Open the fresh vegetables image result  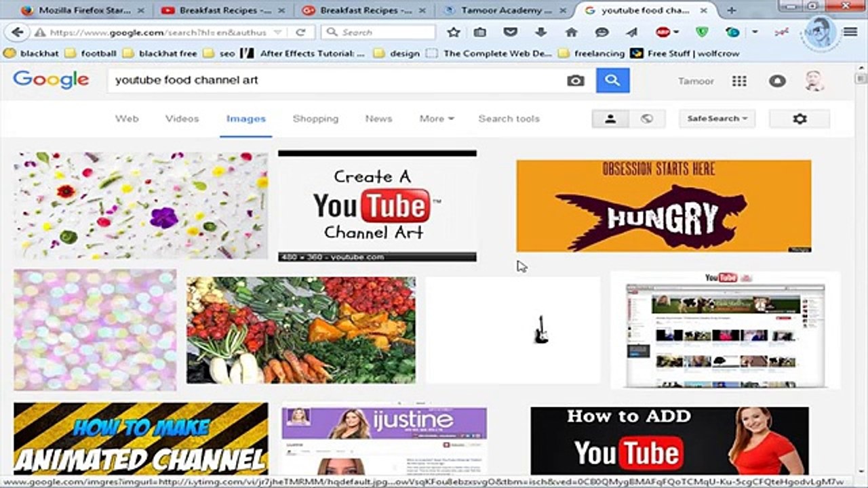tap(301, 330)
